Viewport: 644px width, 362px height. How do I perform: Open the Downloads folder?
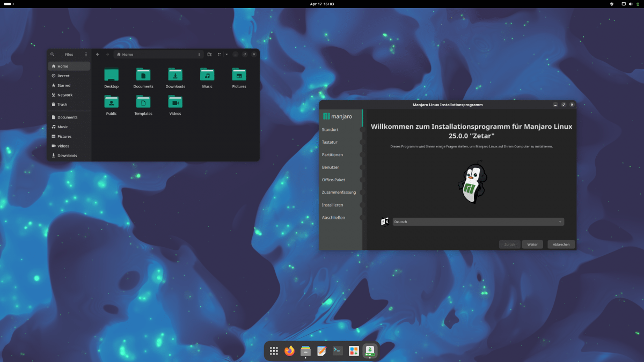(x=175, y=78)
